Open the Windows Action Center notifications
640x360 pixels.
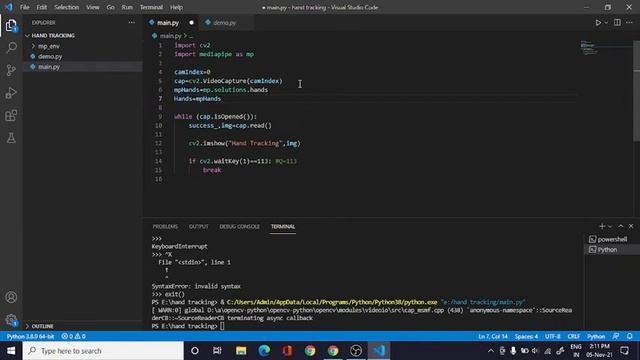624,351
